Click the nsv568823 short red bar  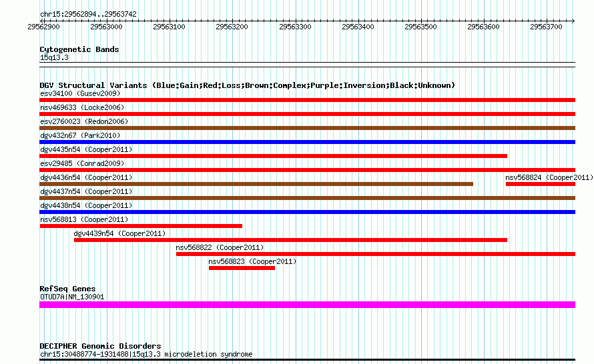coord(242,268)
